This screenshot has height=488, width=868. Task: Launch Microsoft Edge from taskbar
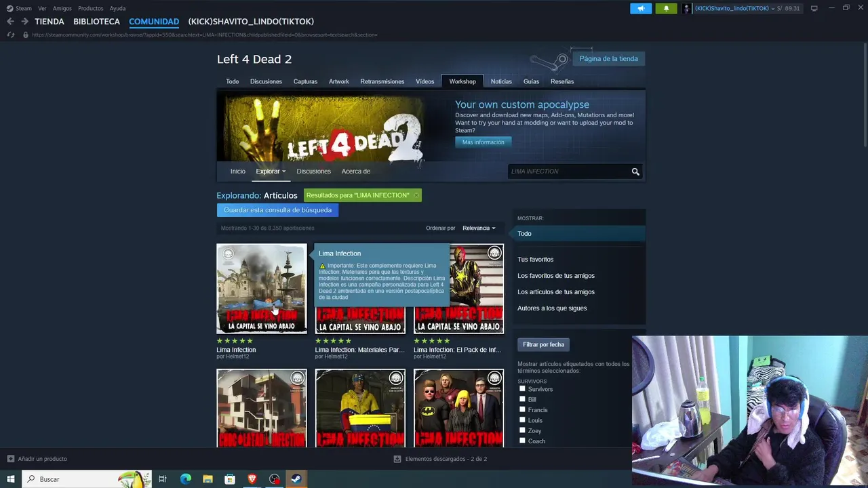(185, 479)
